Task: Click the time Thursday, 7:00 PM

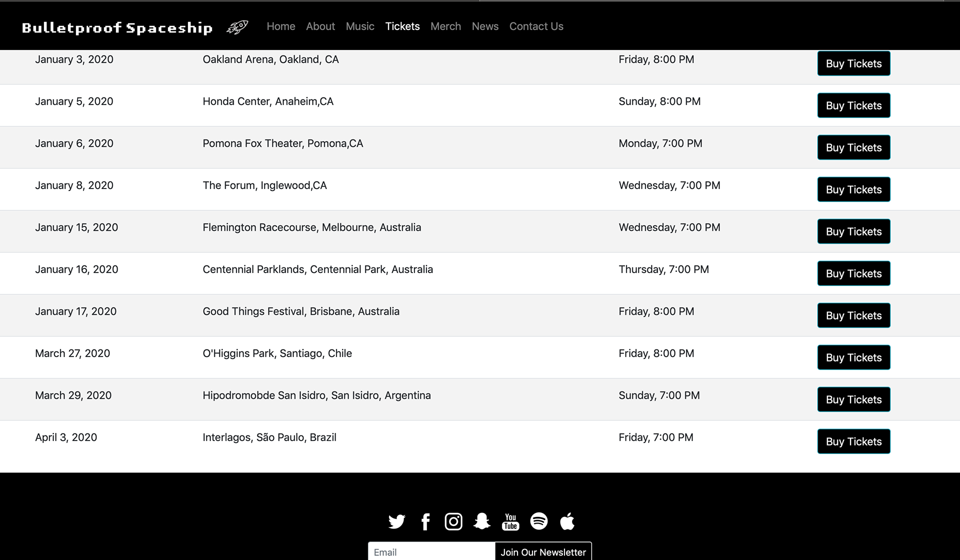Action: point(663,269)
